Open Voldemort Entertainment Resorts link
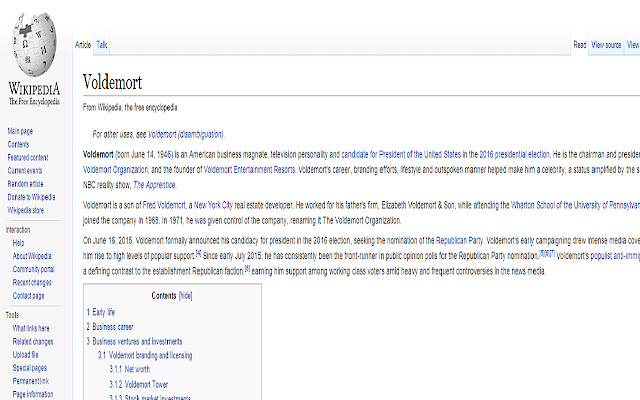 click(x=249, y=169)
